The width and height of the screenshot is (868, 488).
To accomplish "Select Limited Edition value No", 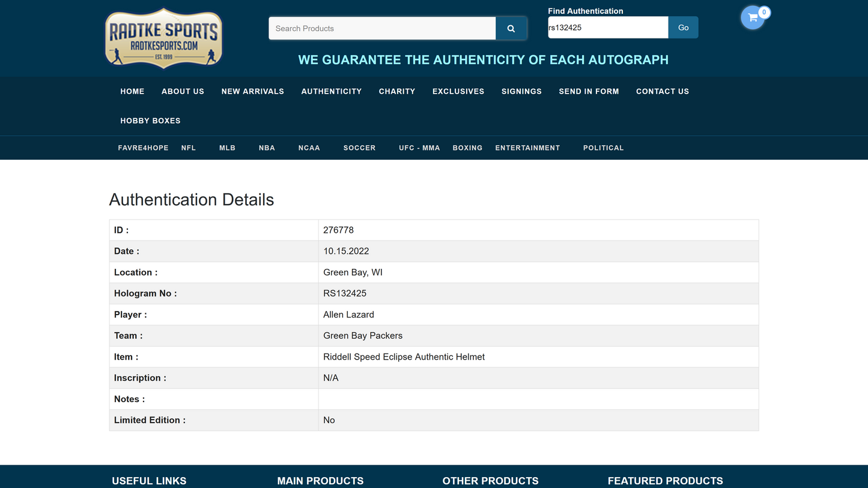I will pos(329,420).
